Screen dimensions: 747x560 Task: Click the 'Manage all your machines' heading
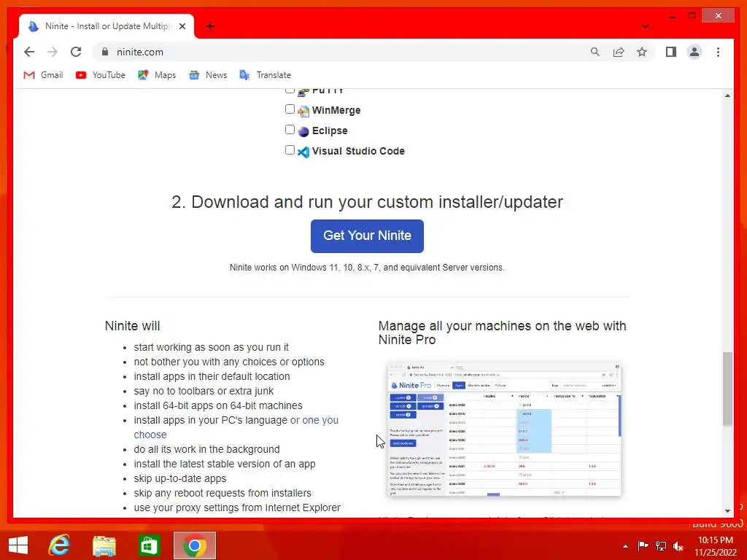point(502,332)
